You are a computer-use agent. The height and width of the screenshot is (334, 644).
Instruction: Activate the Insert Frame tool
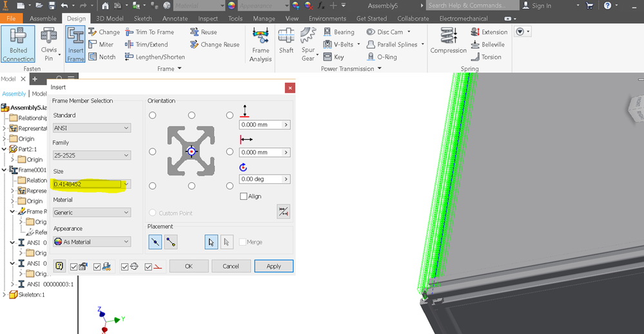coord(75,44)
